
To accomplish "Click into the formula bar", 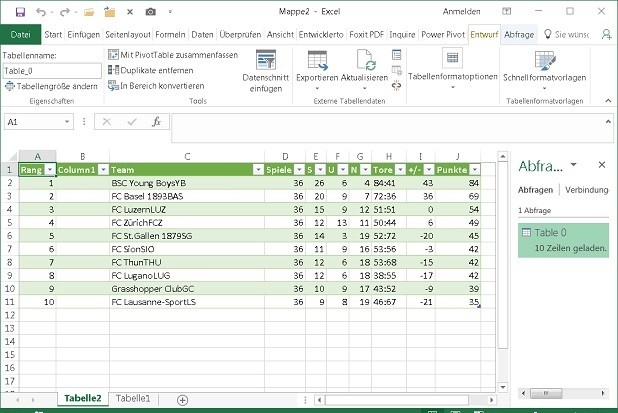I will (x=387, y=128).
